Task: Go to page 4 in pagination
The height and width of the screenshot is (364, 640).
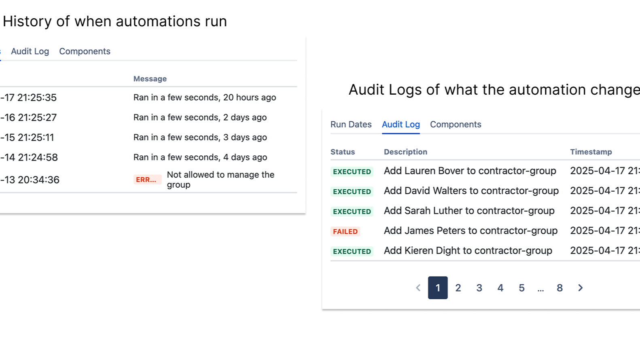Action: 500,288
